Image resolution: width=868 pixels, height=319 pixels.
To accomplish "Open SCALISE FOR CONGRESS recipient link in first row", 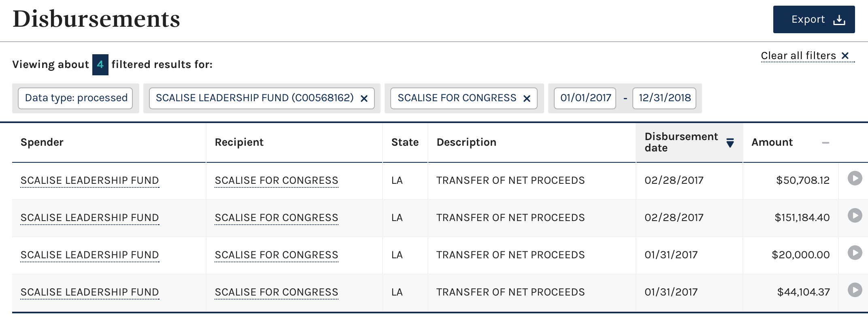I will (x=276, y=181).
